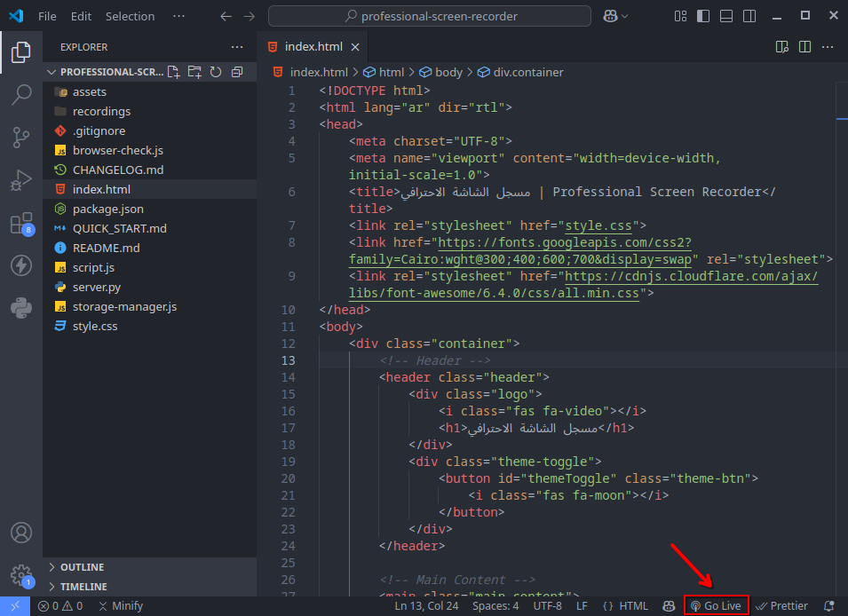Select body in the breadcrumb

click(x=441, y=72)
